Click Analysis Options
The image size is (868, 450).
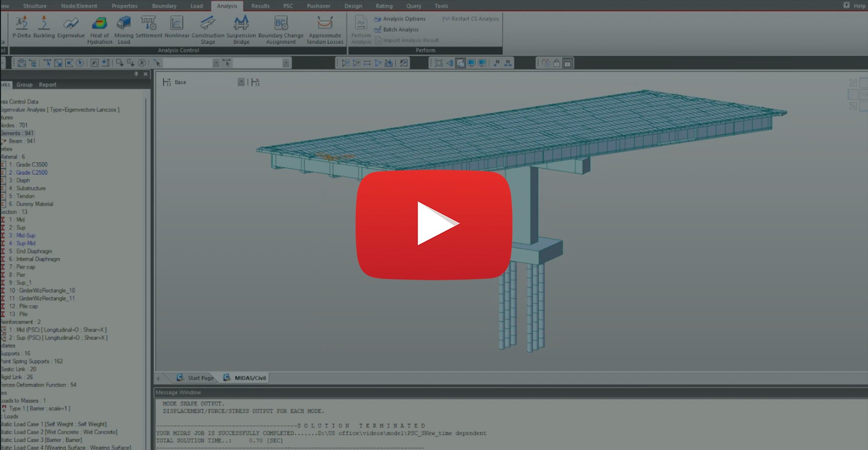[x=400, y=19]
